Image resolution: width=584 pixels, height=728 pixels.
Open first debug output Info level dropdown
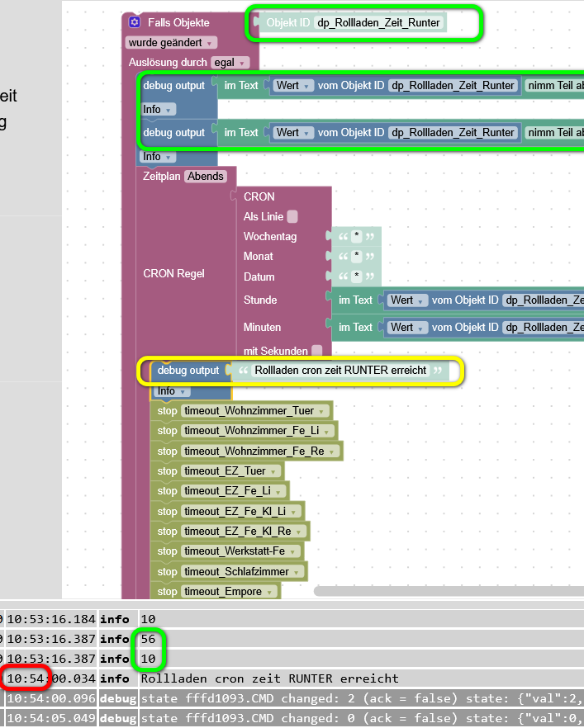pos(158,110)
